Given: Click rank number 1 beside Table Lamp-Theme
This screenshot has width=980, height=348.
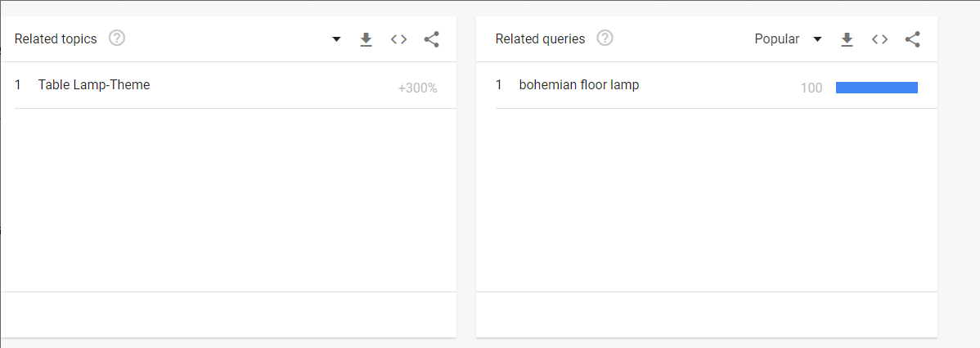Looking at the screenshot, I should click(18, 85).
